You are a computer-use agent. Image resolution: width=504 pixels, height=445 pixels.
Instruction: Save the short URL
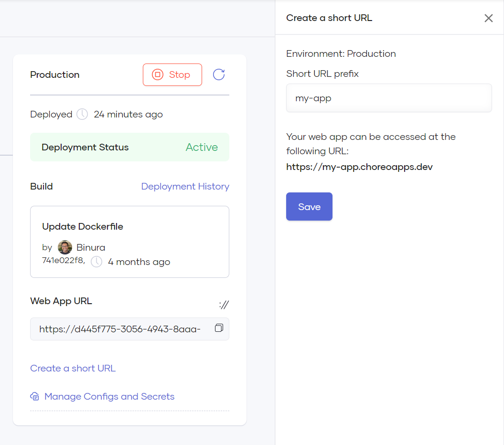point(309,207)
